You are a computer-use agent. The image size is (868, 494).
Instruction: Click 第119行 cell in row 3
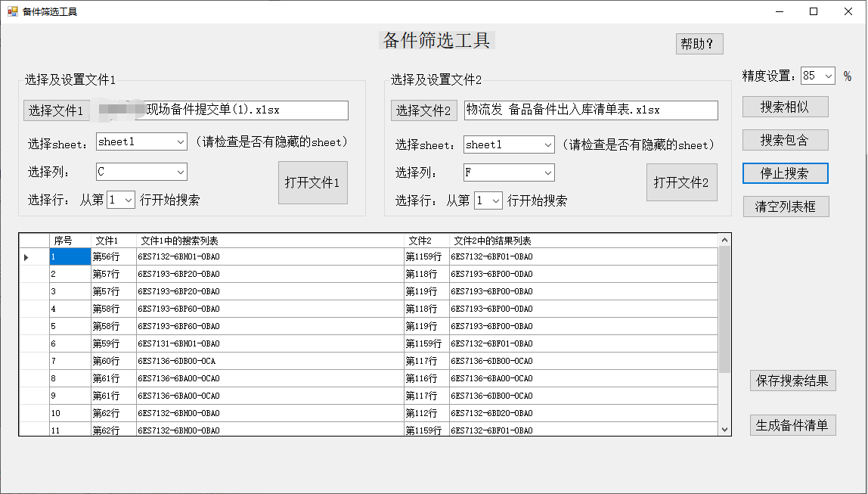(x=426, y=291)
